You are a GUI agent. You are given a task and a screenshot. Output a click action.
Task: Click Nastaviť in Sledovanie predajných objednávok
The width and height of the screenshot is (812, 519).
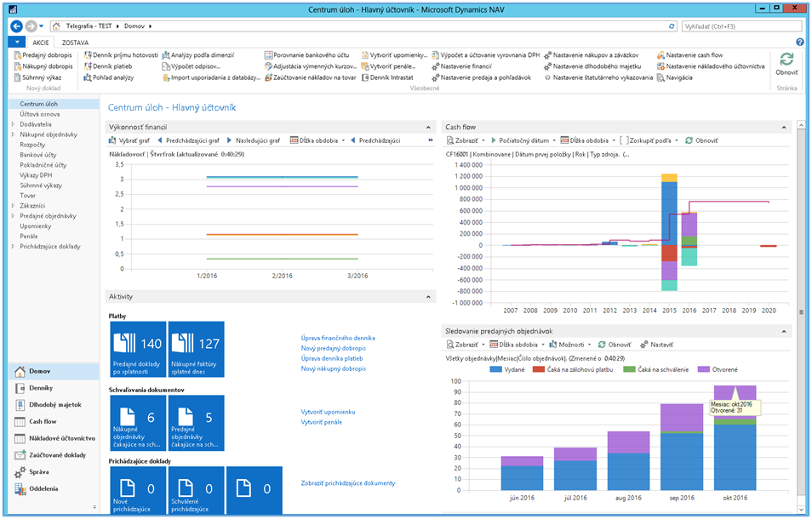(656, 345)
